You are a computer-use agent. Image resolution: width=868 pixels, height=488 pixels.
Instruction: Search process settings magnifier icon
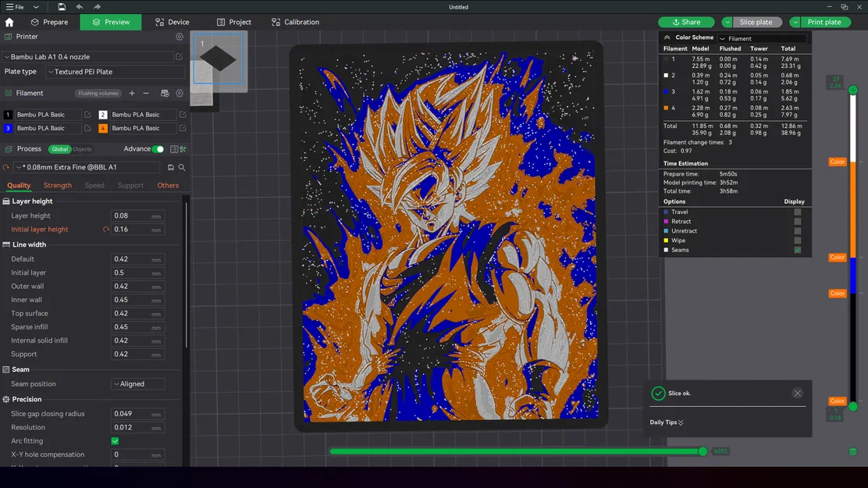[182, 167]
